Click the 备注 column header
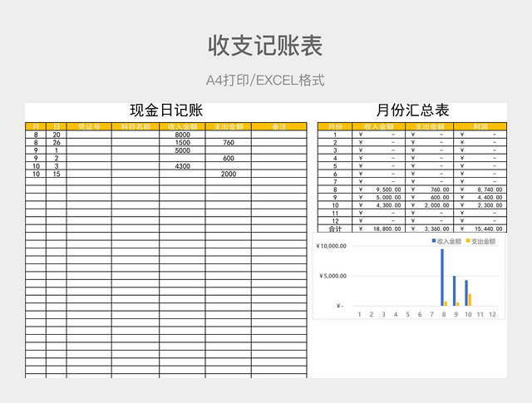The width and height of the screenshot is (532, 403). tap(279, 126)
